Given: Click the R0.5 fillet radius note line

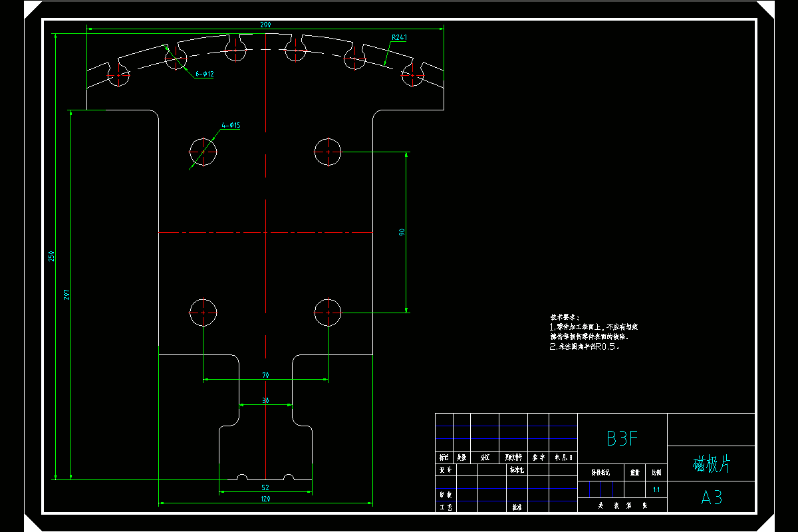Looking at the screenshot, I should (x=585, y=346).
